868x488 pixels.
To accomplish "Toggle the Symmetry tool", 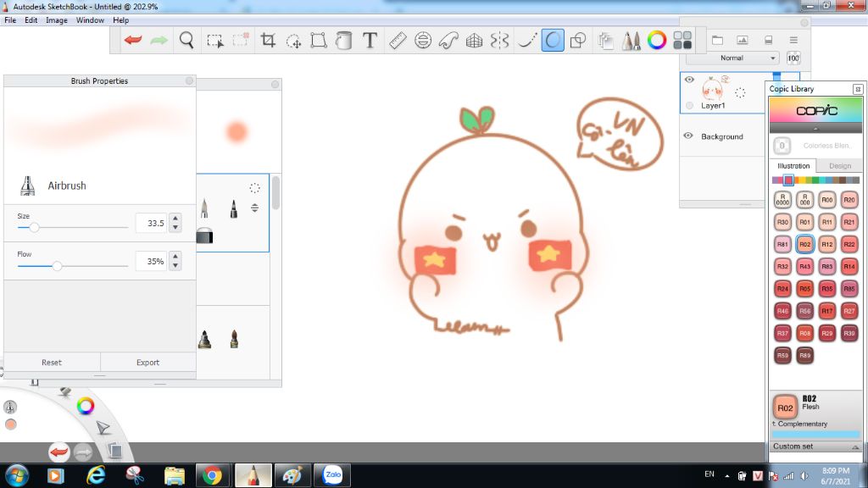I will click(499, 40).
